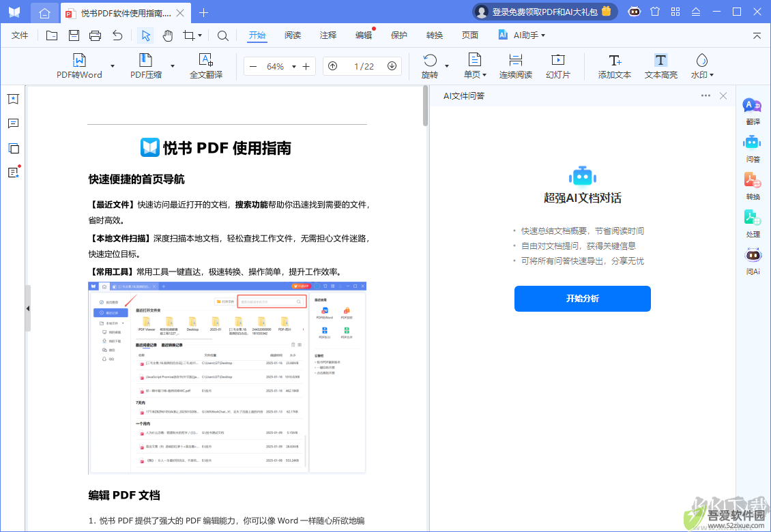Viewport: 771px width, 532px height.
Task: Open the 文件 menu
Action: (x=20, y=35)
